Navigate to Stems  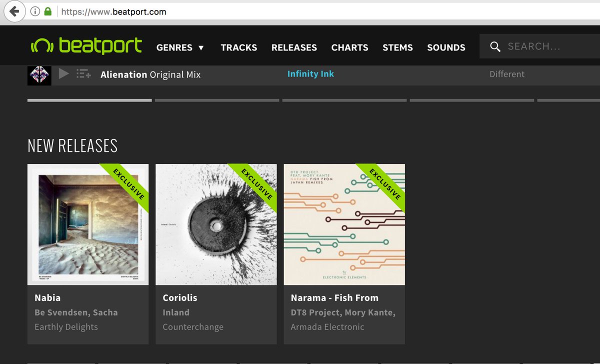point(397,47)
